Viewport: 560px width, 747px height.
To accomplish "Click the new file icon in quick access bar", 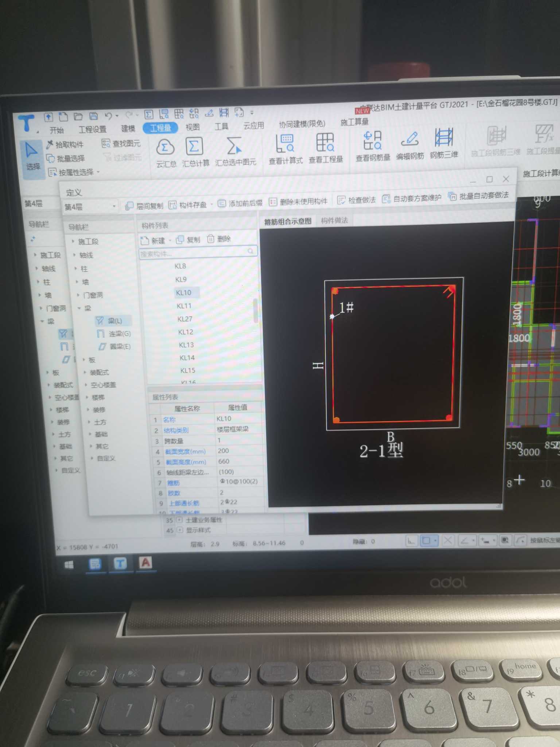I will coord(63,117).
